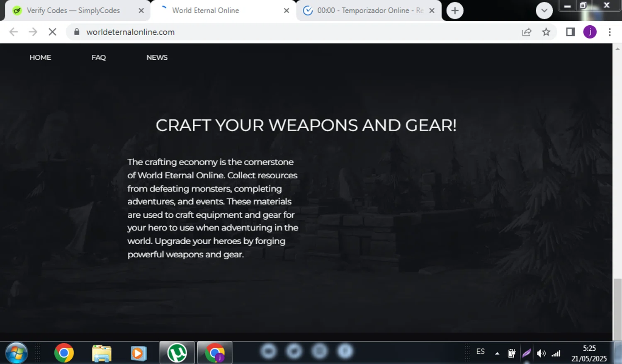
Task: Open the side panel icon
Action: (570, 32)
